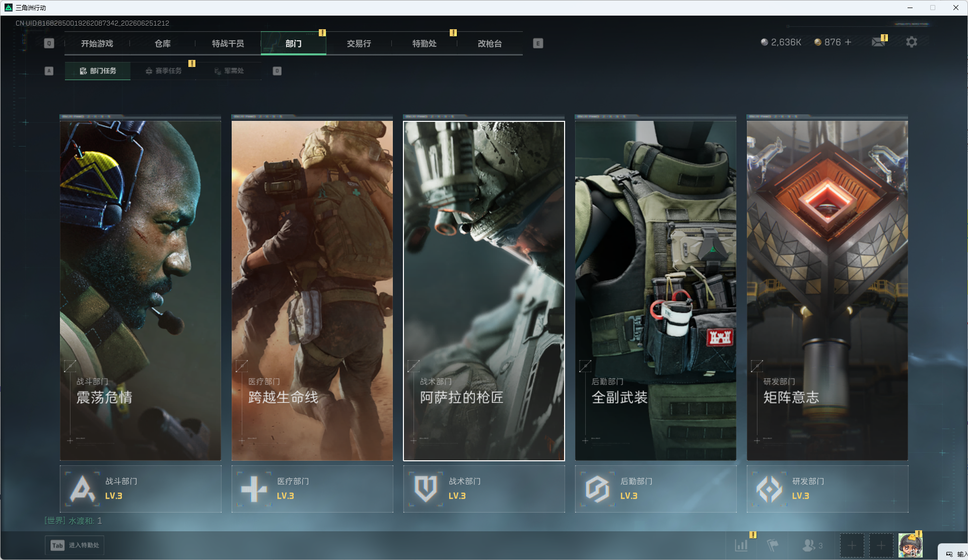Click the 医疗部门 cross emblem

(254, 488)
